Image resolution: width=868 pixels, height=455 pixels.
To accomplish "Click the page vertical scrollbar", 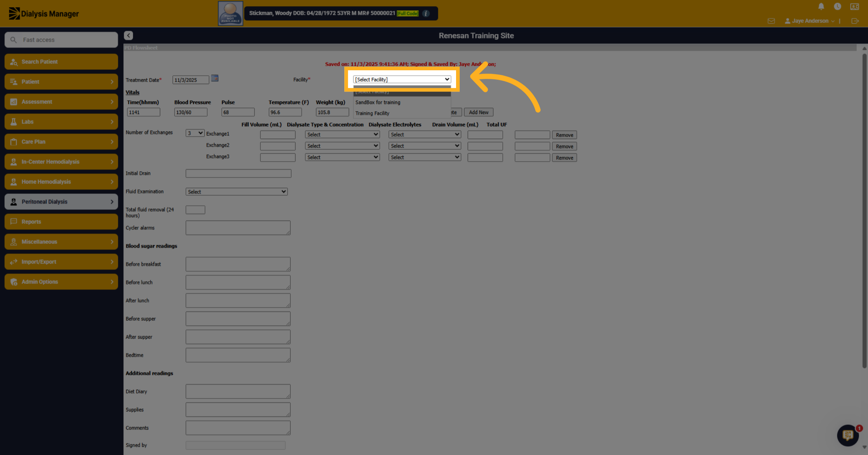I will click(864, 212).
